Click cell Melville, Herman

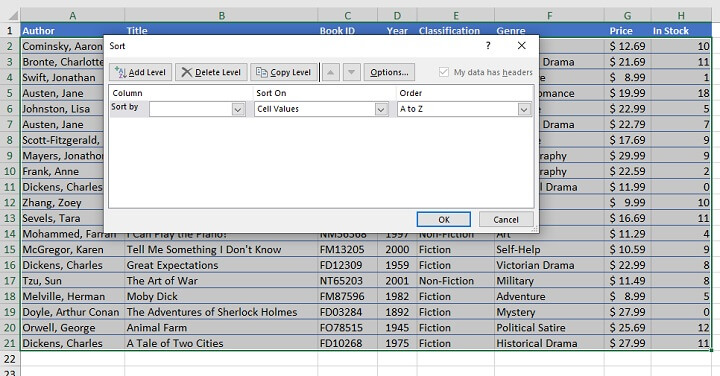pyautogui.click(x=73, y=297)
